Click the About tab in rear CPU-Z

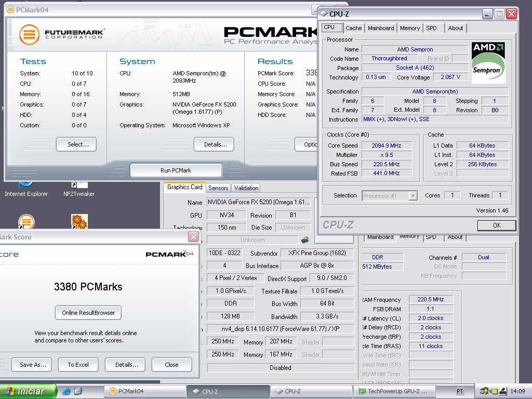(x=455, y=237)
